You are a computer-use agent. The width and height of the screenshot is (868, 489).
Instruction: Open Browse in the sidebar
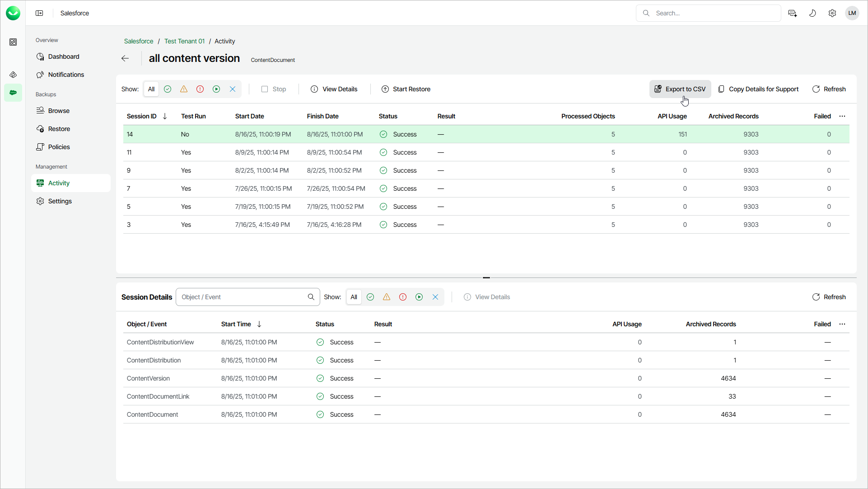[59, 111]
